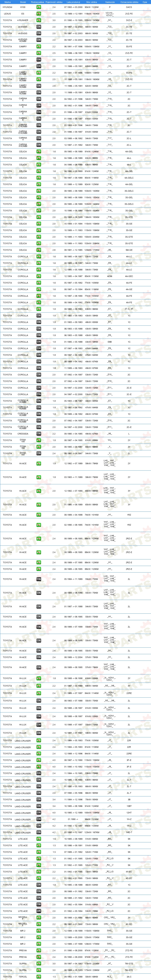Click the diesel ON icon in the DYNA 150 2L row
Viewport: 151px width, 980px height.
tap(39, 453)
